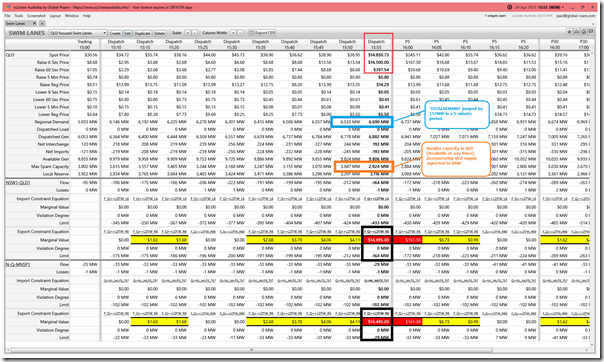The image size is (604, 362).
Task: Open the Tools menu
Action: (18, 16)
